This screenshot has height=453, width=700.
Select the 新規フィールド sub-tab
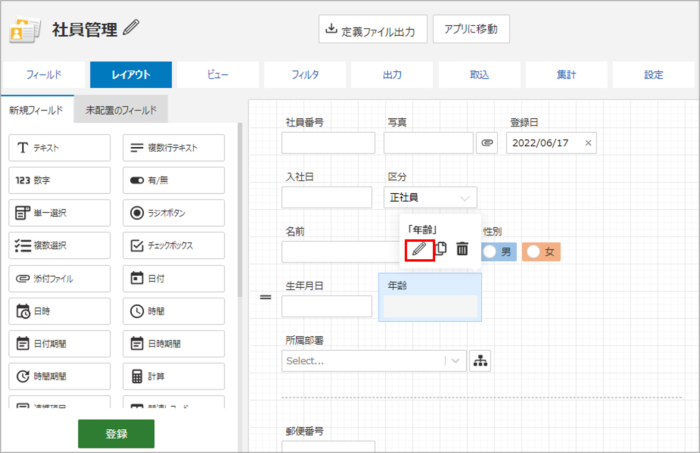point(37,110)
